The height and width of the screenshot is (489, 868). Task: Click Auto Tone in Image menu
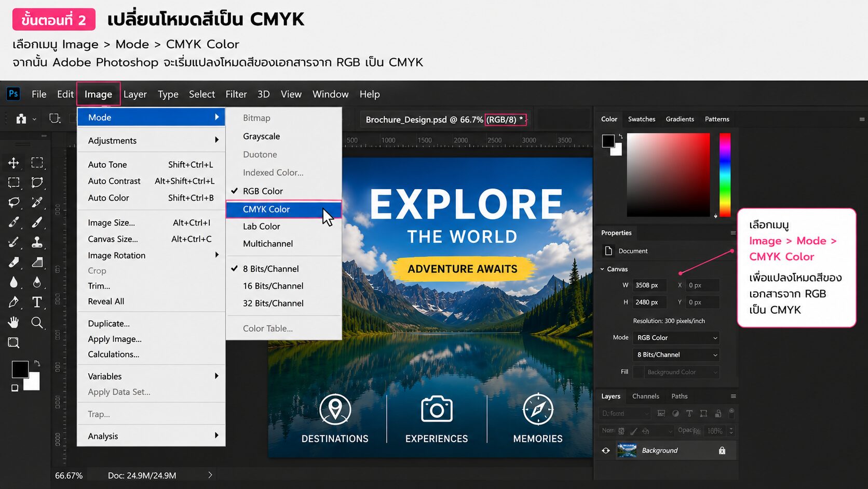click(x=151, y=164)
